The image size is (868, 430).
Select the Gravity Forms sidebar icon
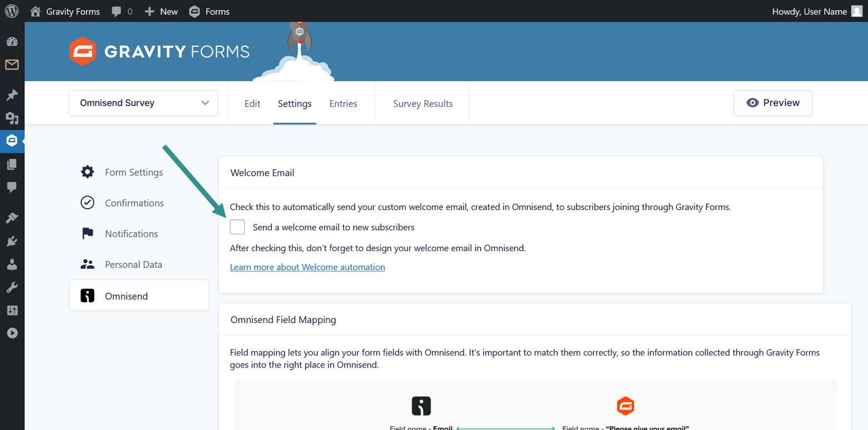[x=12, y=141]
